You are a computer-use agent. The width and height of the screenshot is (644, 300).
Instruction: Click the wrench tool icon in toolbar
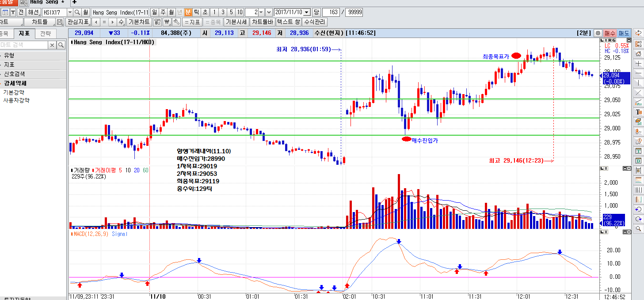(x=176, y=22)
